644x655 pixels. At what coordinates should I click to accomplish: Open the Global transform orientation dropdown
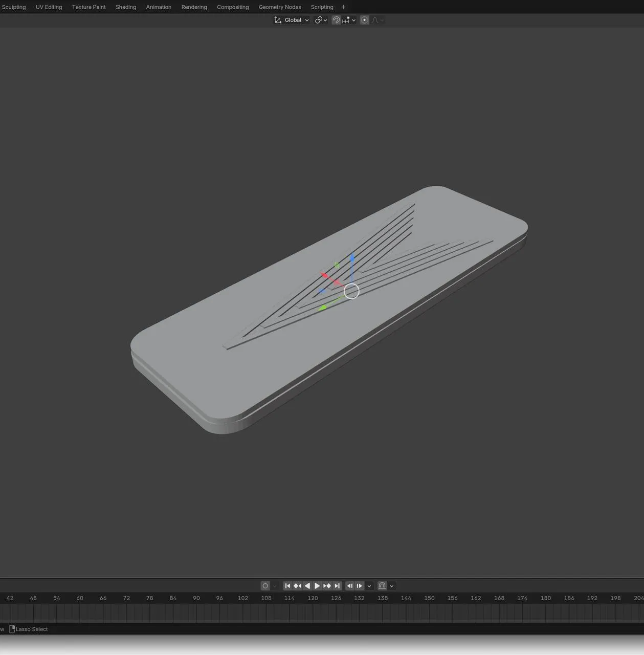pyautogui.click(x=292, y=20)
